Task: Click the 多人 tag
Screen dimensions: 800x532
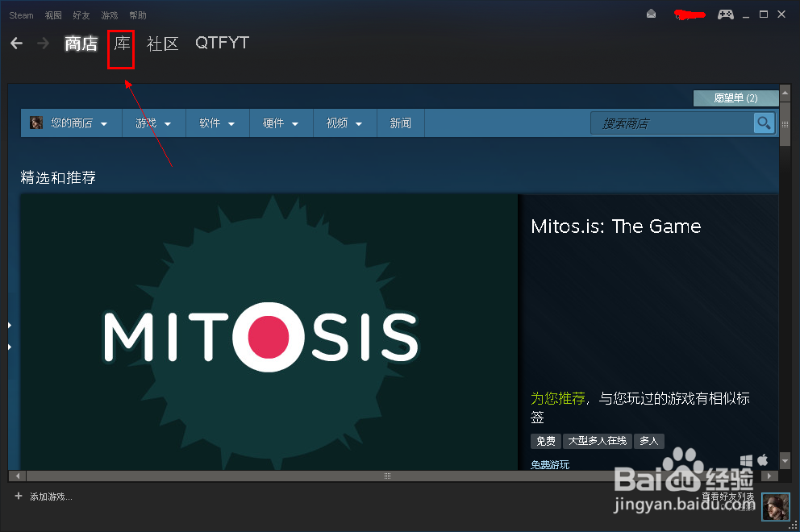Action: [x=649, y=441]
